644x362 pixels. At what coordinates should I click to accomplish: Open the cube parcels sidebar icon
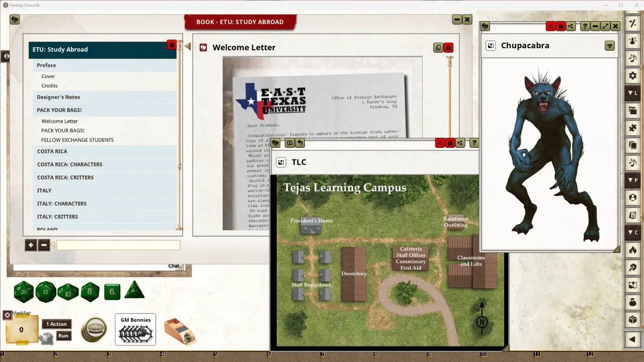pos(632,320)
